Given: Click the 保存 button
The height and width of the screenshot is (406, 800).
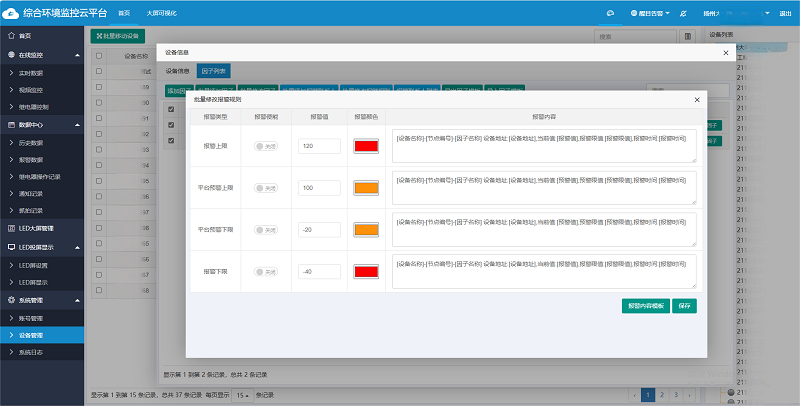Looking at the screenshot, I should [685, 305].
